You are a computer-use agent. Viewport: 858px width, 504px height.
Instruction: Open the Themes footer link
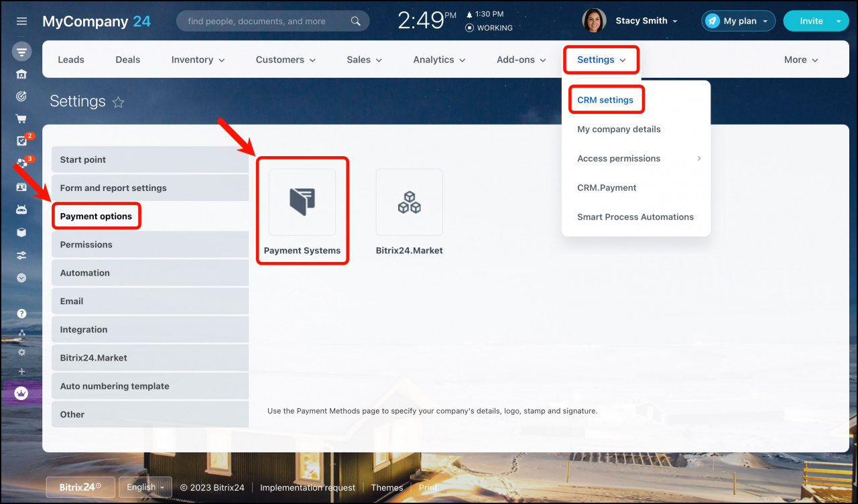[387, 488]
